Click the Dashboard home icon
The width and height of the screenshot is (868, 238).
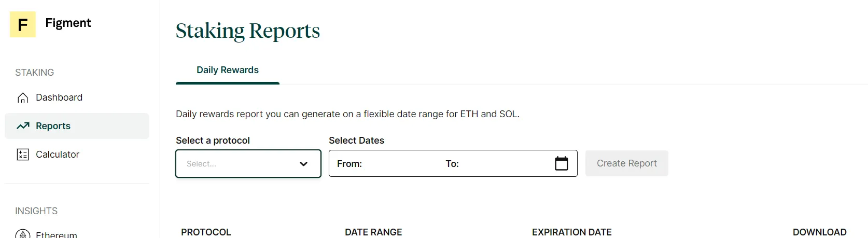[23, 97]
